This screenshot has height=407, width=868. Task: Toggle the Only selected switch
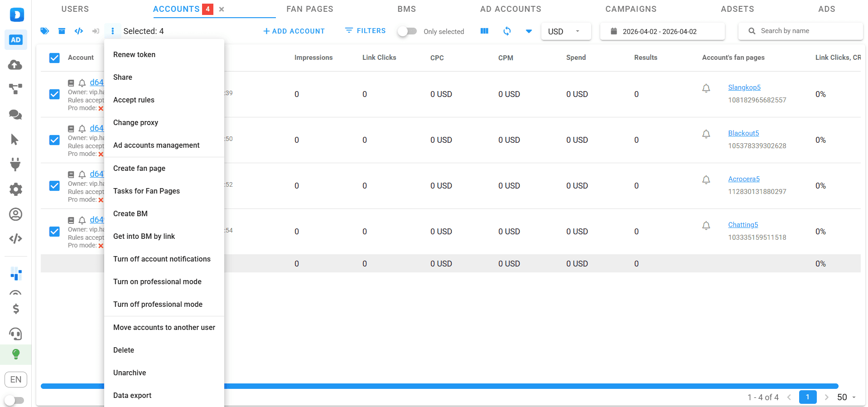[x=407, y=31]
